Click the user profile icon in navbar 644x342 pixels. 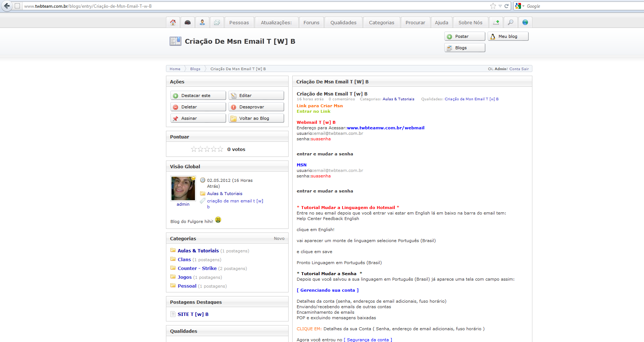(x=202, y=22)
